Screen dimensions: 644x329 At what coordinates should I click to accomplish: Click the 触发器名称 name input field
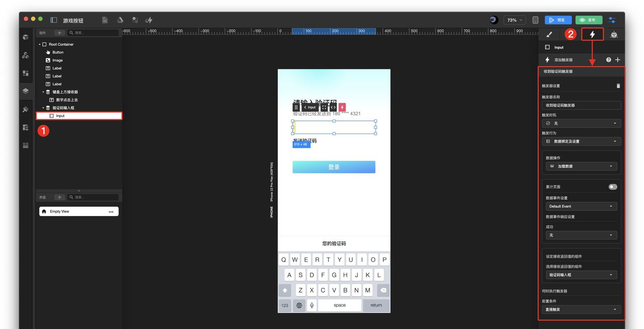[x=582, y=105]
